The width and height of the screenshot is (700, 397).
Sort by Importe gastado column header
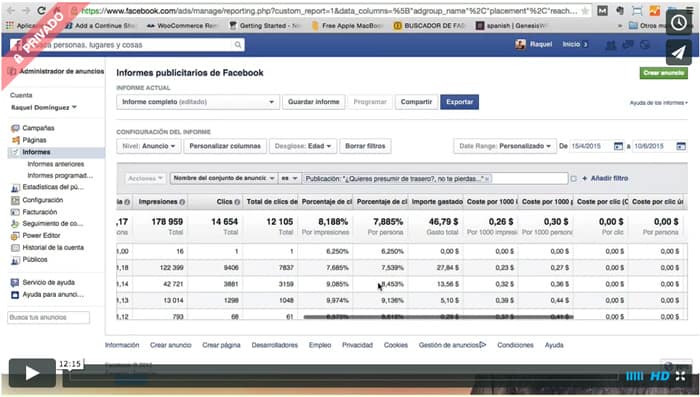point(437,202)
